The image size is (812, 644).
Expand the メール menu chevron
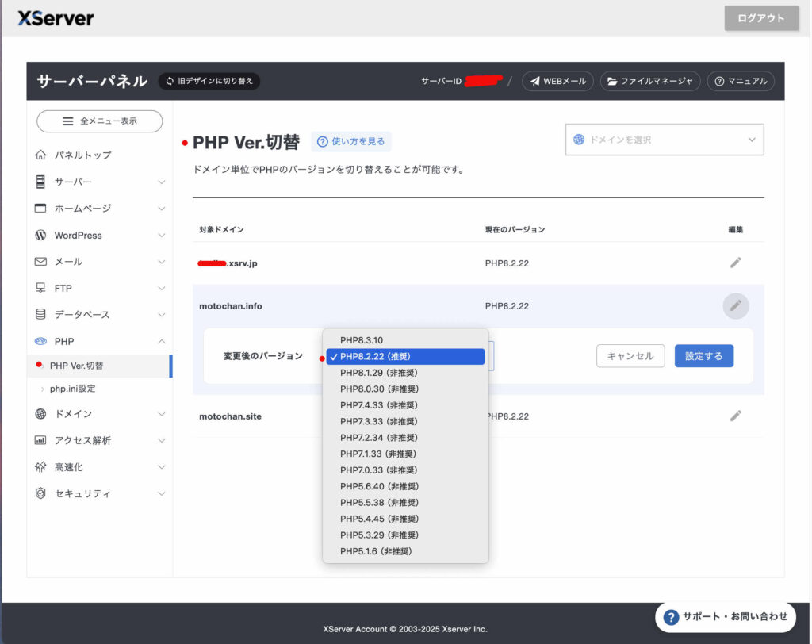coord(162,262)
